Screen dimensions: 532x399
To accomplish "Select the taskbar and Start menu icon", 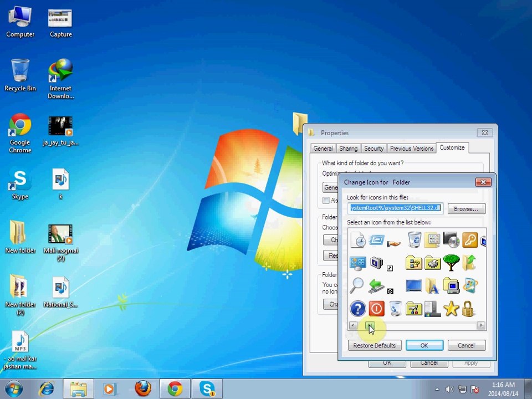I will coord(432,309).
